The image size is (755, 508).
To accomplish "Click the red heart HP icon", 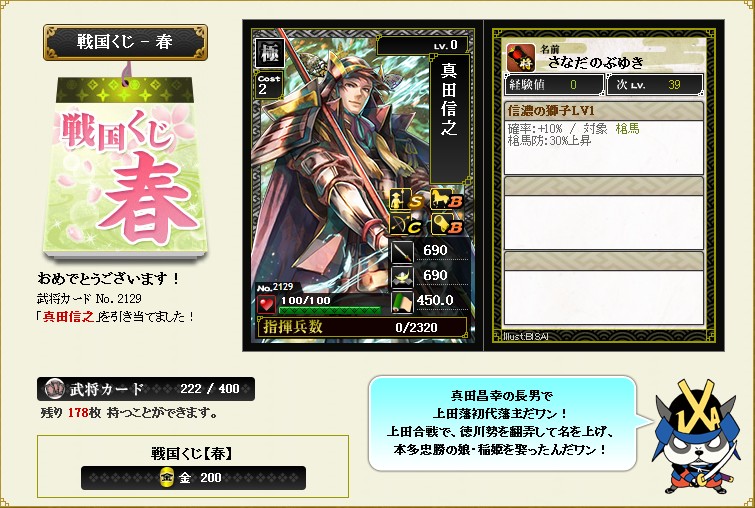I will 266,304.
